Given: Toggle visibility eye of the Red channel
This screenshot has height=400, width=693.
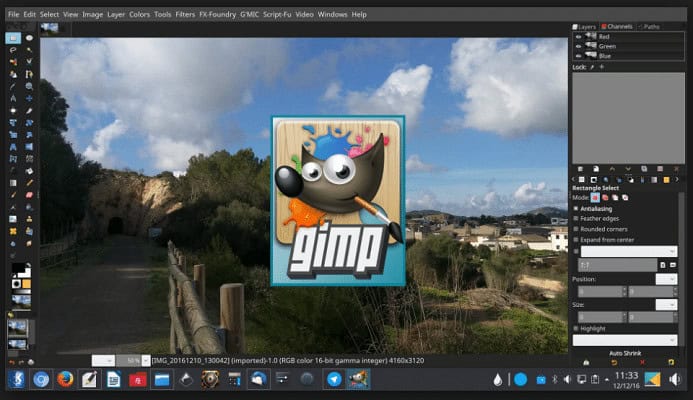Looking at the screenshot, I should pos(578,37).
